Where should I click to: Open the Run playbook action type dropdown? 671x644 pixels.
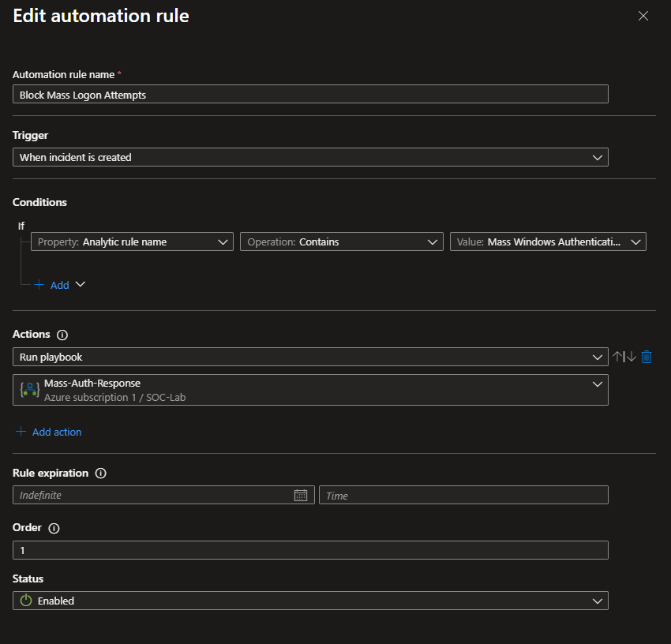pyautogui.click(x=310, y=357)
